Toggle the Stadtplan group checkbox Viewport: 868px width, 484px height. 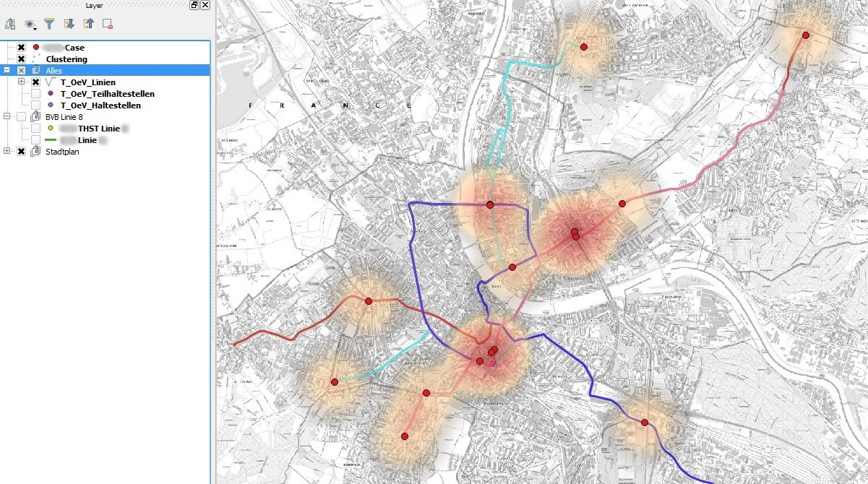(x=21, y=152)
